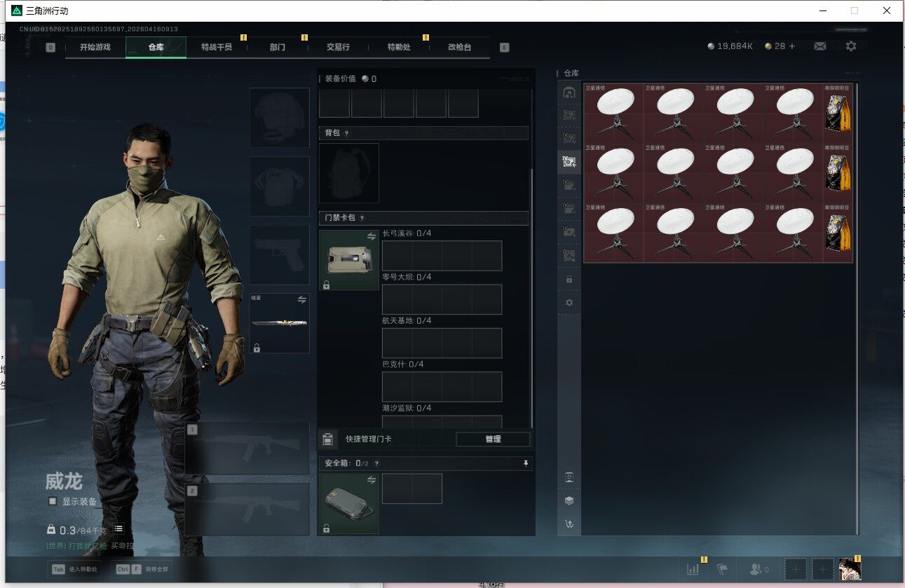Click the 快捷管理门卡 card icon

[x=327, y=439]
